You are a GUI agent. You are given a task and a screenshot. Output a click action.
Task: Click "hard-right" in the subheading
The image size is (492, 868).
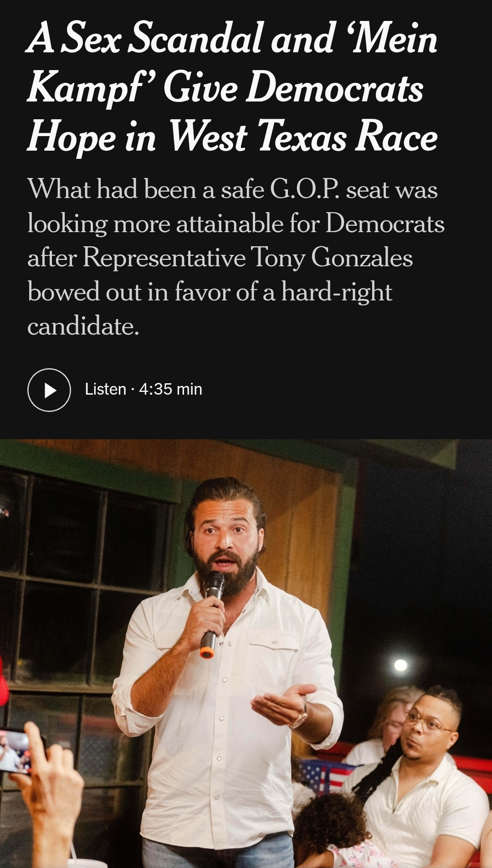pos(337,292)
